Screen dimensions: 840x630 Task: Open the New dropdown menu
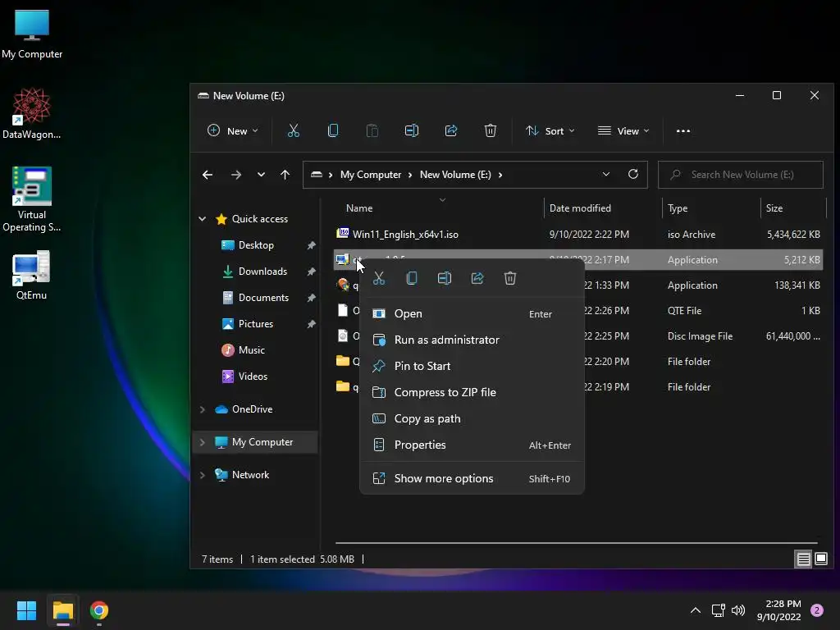pyautogui.click(x=233, y=130)
